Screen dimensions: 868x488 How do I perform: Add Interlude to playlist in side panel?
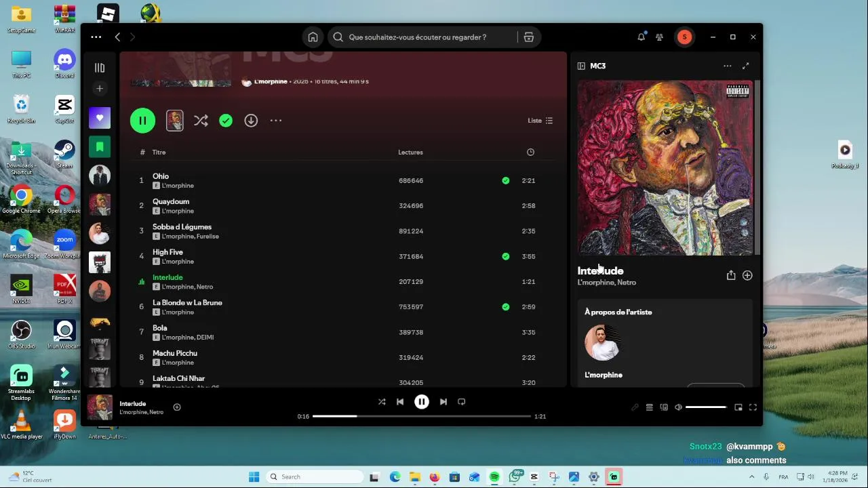point(747,275)
